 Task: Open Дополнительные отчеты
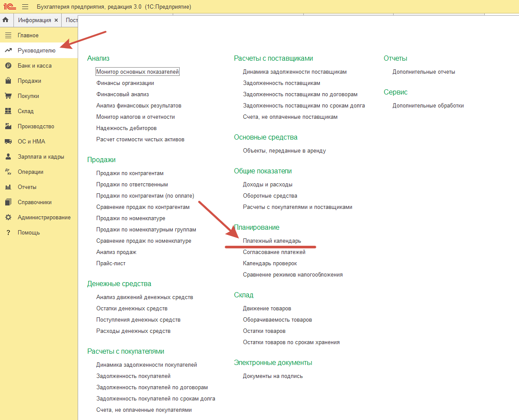pos(424,72)
